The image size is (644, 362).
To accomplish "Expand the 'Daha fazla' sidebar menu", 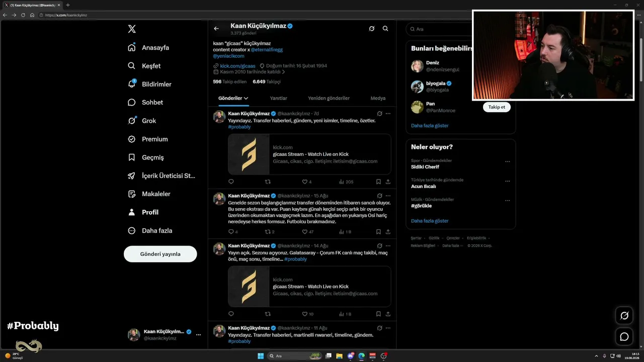I will click(150, 231).
